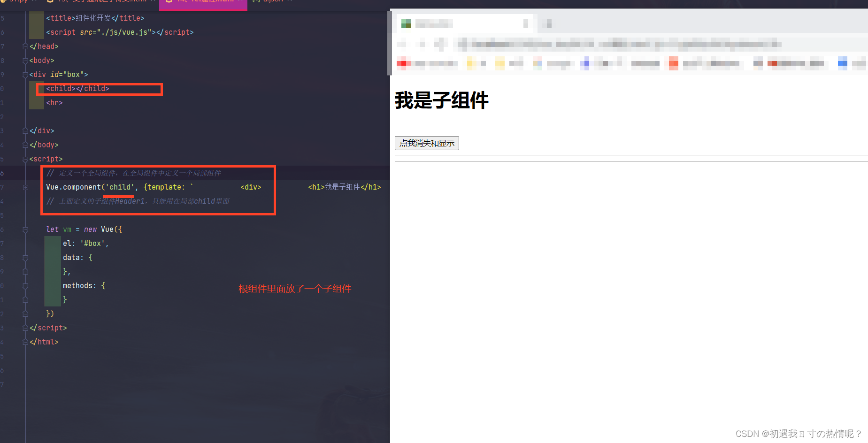Click the <div id="box"> code text
The image size is (868, 443).
[x=59, y=74]
